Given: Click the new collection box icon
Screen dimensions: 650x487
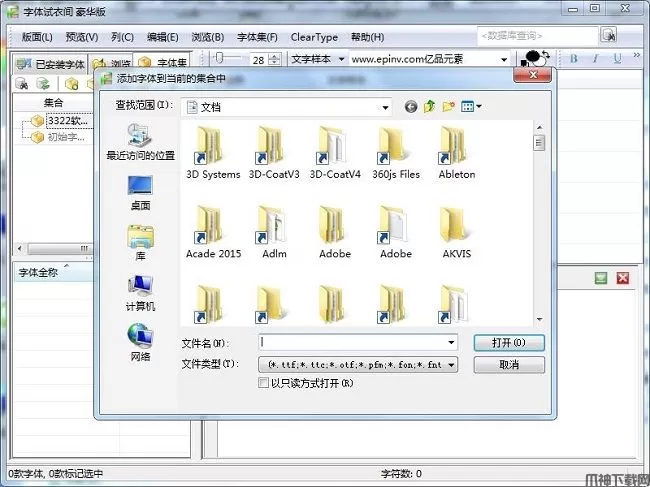Looking at the screenshot, I should [71, 84].
